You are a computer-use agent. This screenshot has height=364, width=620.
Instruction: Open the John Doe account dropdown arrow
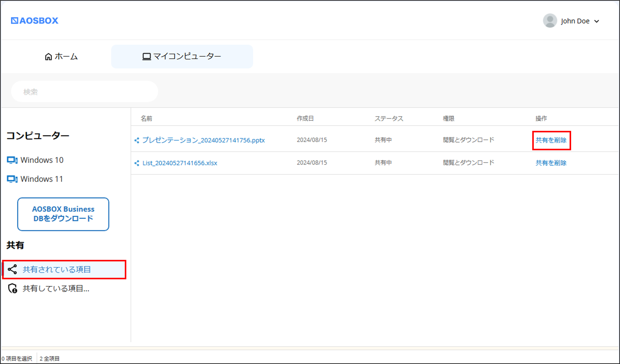pos(597,21)
